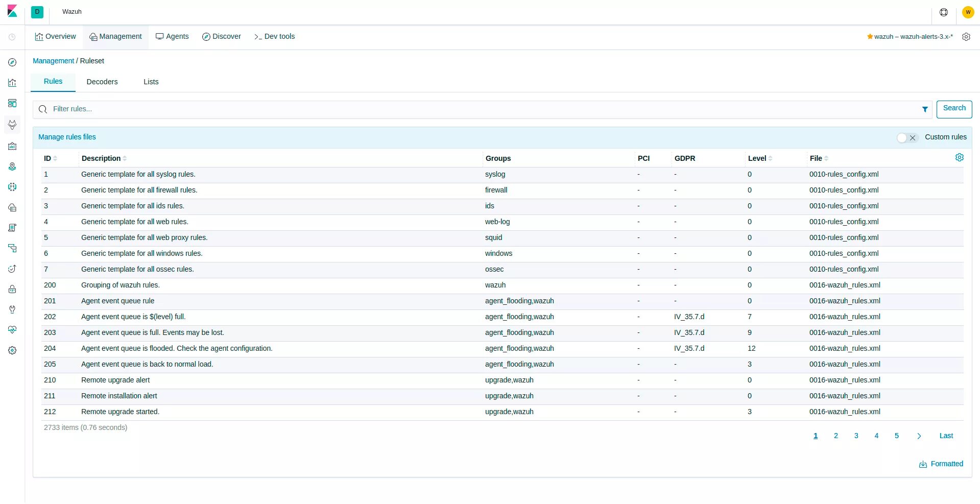Sort table by Level column

[x=760, y=158]
